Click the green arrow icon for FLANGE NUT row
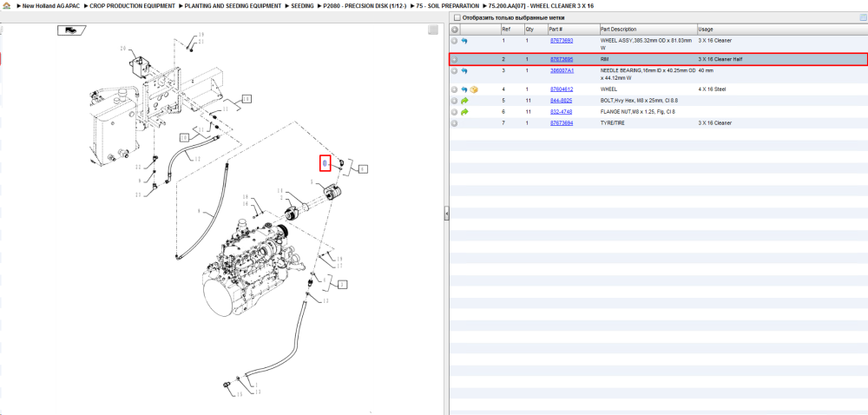 click(464, 112)
